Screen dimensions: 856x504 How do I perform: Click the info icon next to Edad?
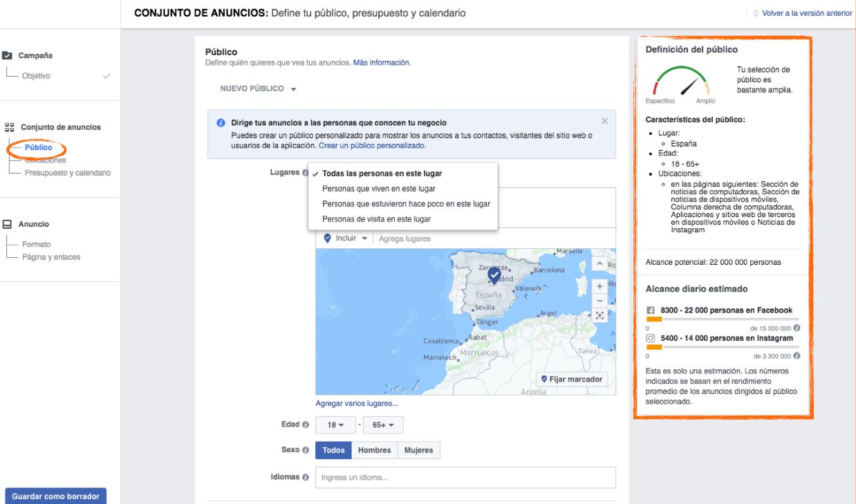306,424
